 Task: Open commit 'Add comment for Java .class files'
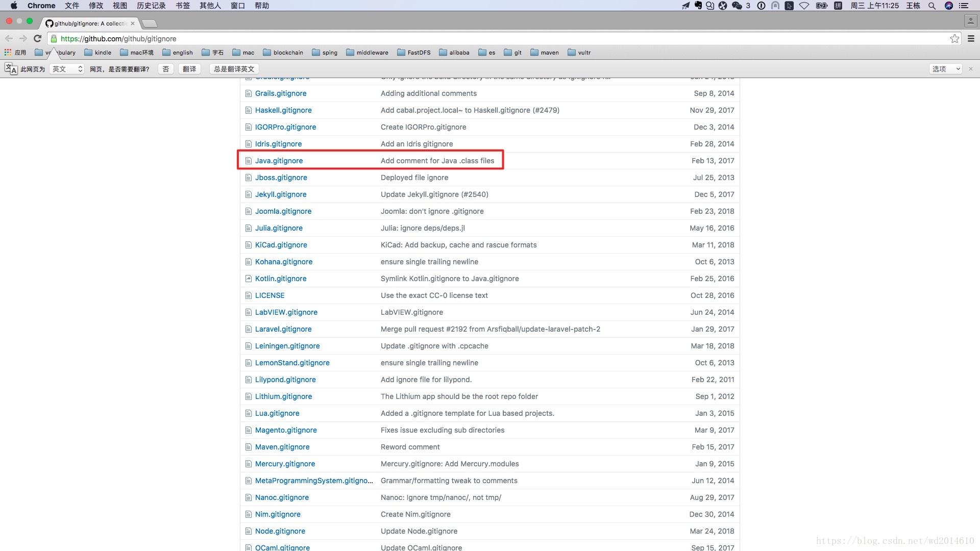tap(437, 161)
